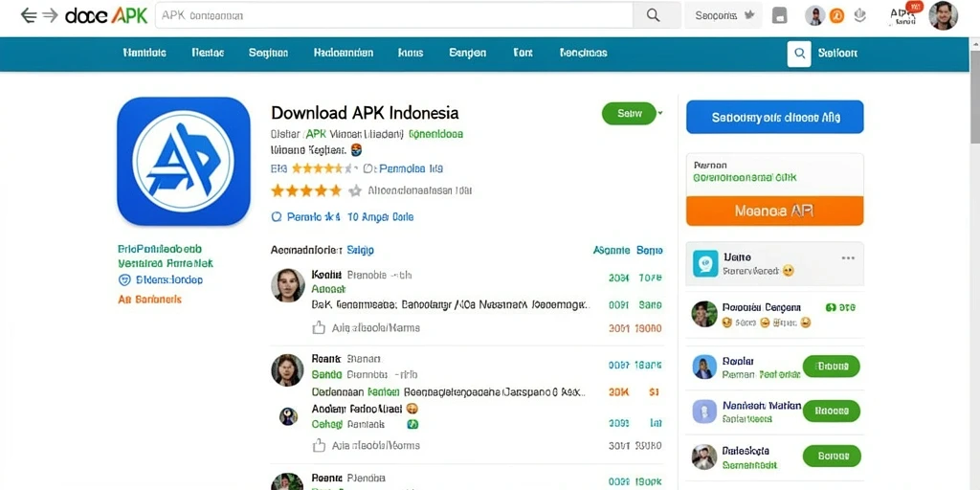980x490 pixels.
Task: Open the Hadoanndun item in the navigation bar
Action: coord(344,54)
